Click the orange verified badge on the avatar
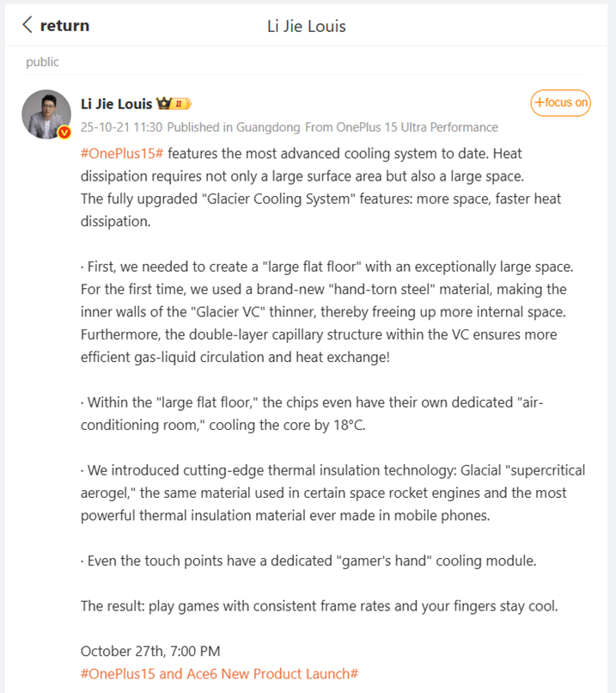 tap(63, 132)
